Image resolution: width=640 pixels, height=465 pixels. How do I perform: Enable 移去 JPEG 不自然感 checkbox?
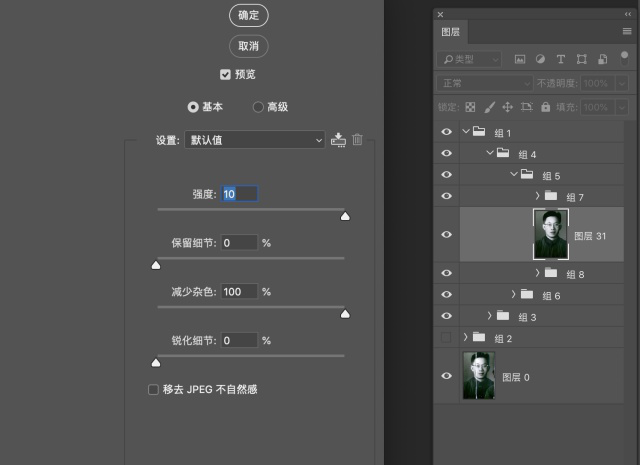(153, 389)
